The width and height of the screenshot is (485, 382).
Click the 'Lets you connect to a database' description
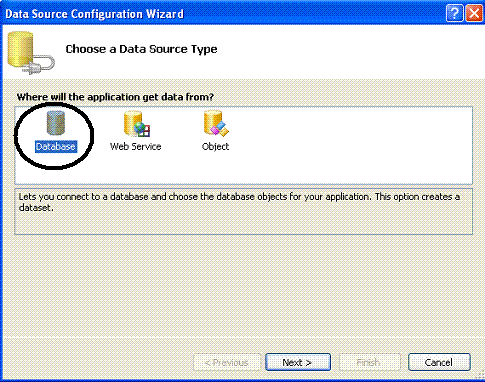click(239, 202)
